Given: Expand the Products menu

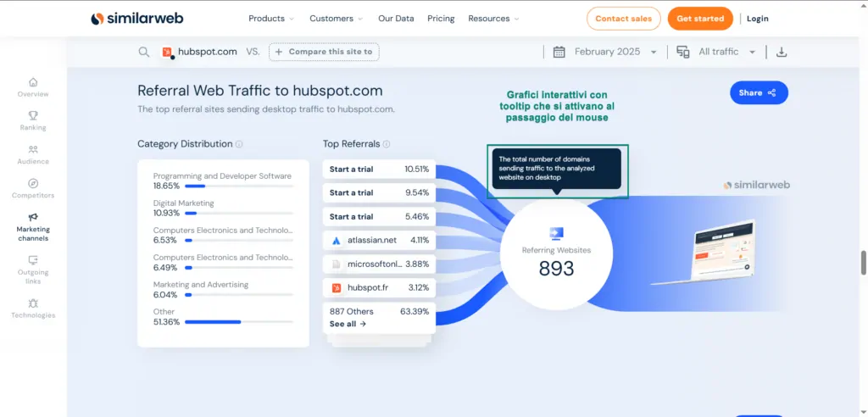Looking at the screenshot, I should point(271,19).
